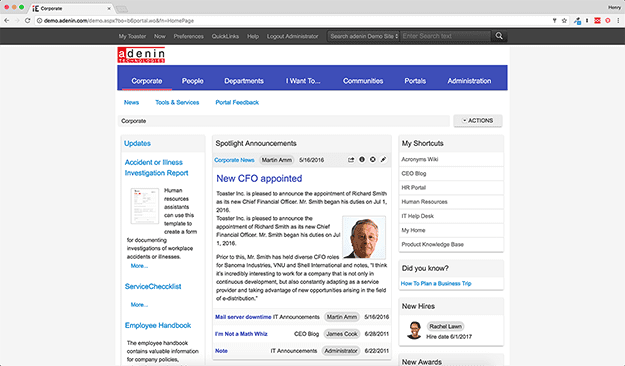This screenshot has height=366, width=625.
Task: Open the Portal Feedback link
Action: click(237, 102)
